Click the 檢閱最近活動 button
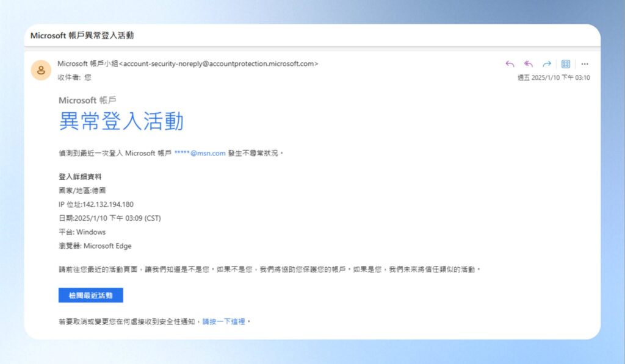Viewport: 625px width, 364px height. coord(91,295)
